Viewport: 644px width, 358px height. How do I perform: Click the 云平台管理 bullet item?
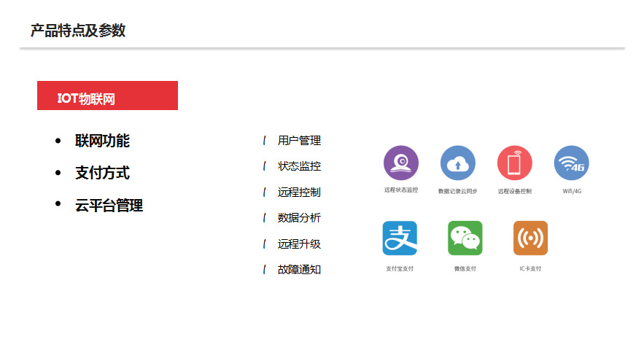point(109,206)
